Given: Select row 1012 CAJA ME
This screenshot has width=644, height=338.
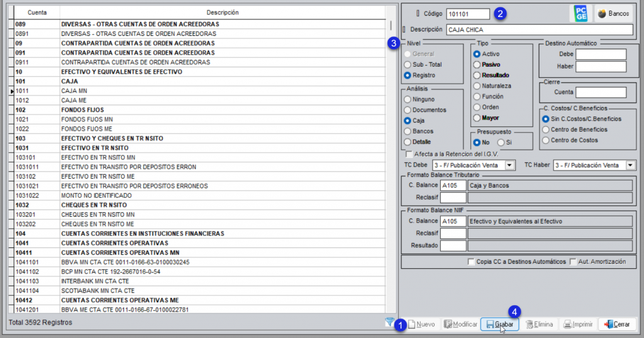Looking at the screenshot, I should coord(200,100).
